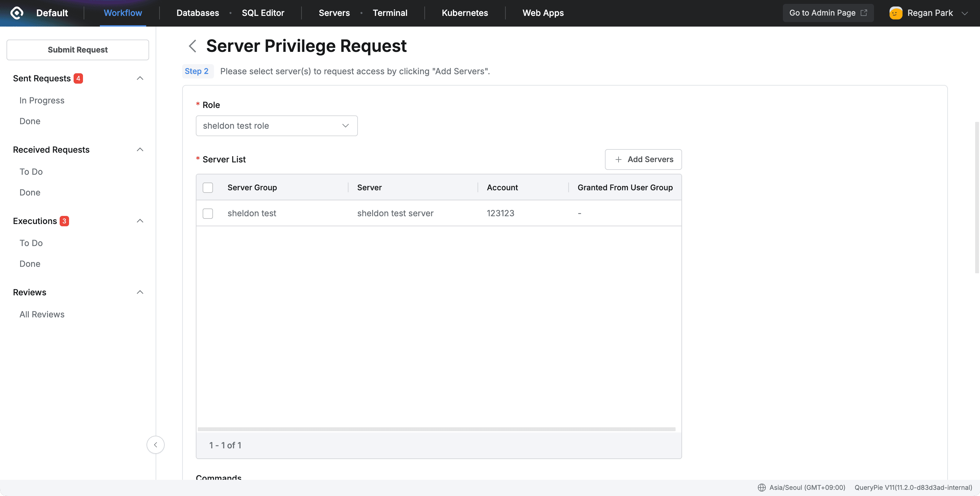The height and width of the screenshot is (496, 980).
Task: Collapse the sidebar using the circular arrow button
Action: point(156,445)
